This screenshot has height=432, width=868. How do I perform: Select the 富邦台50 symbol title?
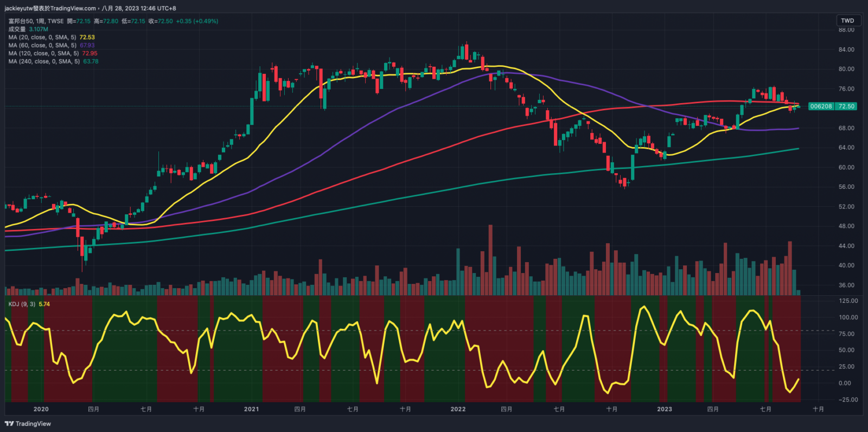pos(21,21)
